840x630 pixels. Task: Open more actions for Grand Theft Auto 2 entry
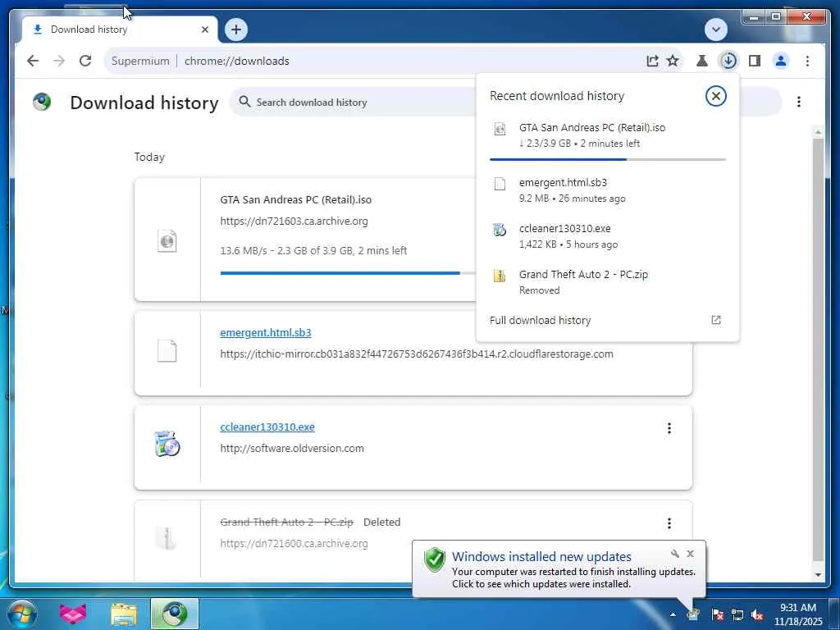point(669,523)
